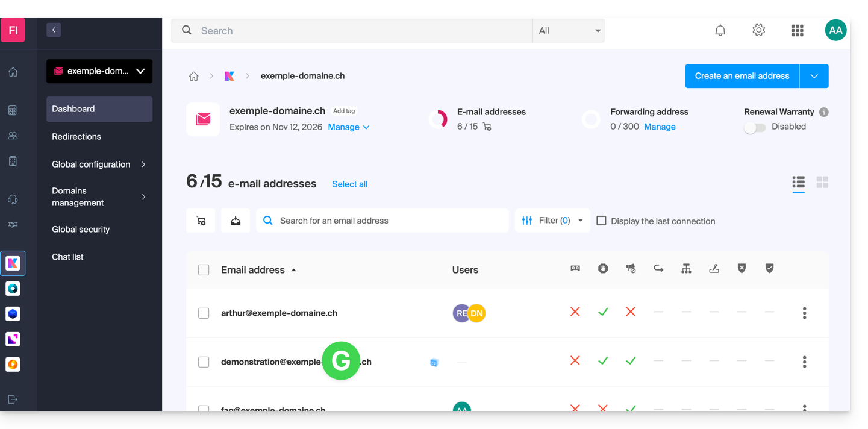Open actions menu for arthur@exemple-domaine.ch
This screenshot has width=868, height=429.
click(804, 313)
